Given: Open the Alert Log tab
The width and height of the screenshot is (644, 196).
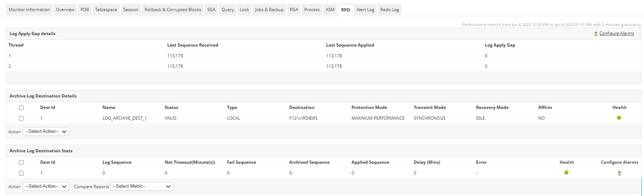Looking at the screenshot, I should [x=365, y=10].
